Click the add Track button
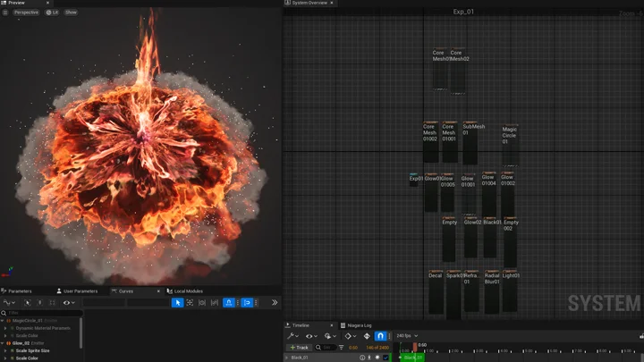The width and height of the screenshot is (644, 362). 299,347
